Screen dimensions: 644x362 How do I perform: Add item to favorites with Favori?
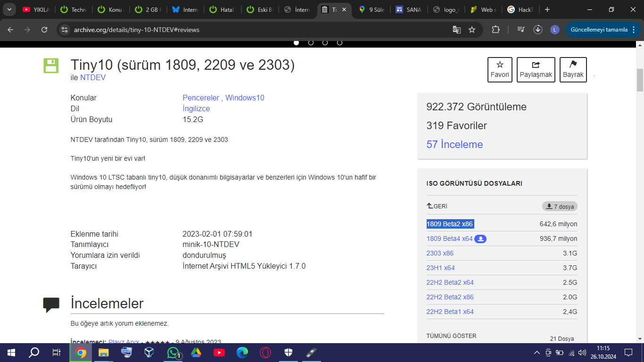click(500, 70)
